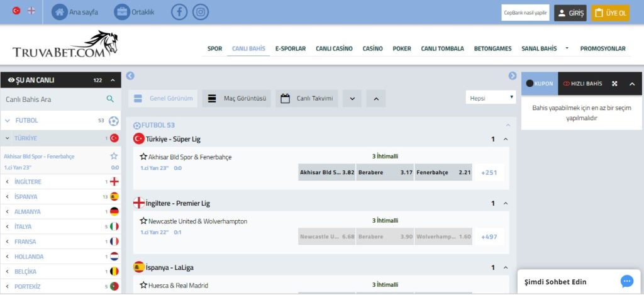The image size is (644, 295).
Task: Switch language with the Turkish flag icon
Action: pos(16,11)
